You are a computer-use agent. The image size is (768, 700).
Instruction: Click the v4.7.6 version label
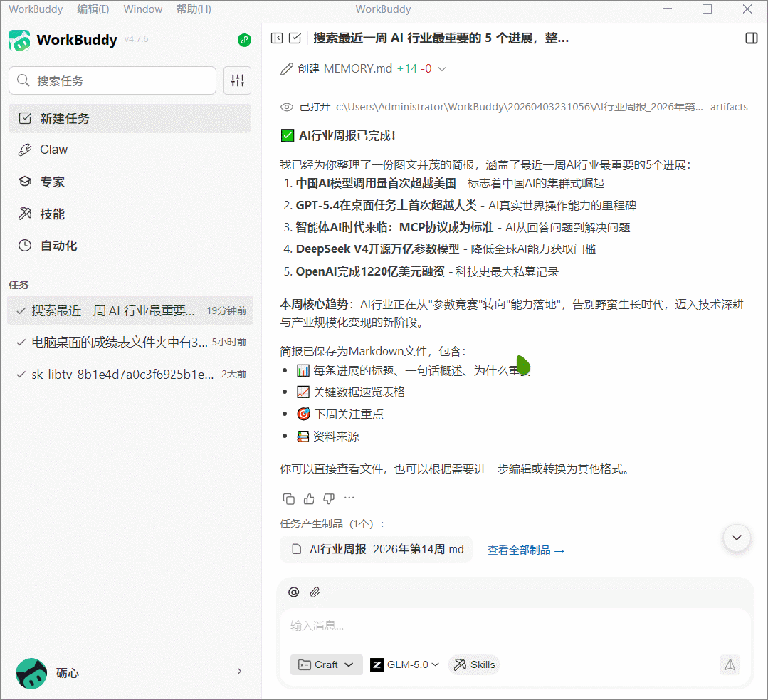[x=136, y=39]
